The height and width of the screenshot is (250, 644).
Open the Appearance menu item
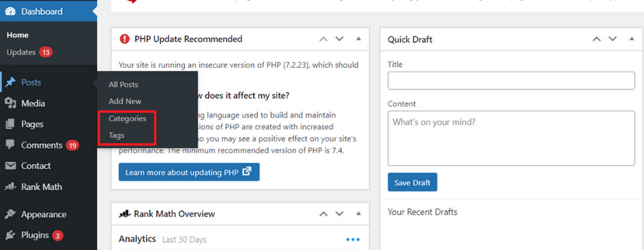[x=48, y=214]
